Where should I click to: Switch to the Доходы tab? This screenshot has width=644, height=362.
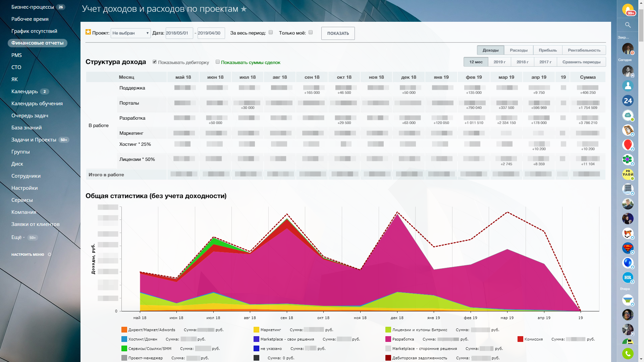(x=490, y=50)
